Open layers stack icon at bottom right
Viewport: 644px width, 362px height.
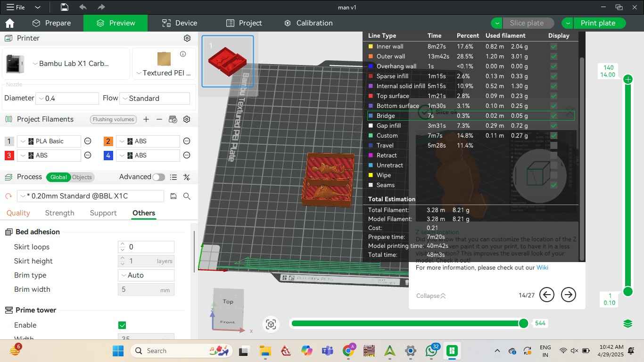tap(627, 323)
